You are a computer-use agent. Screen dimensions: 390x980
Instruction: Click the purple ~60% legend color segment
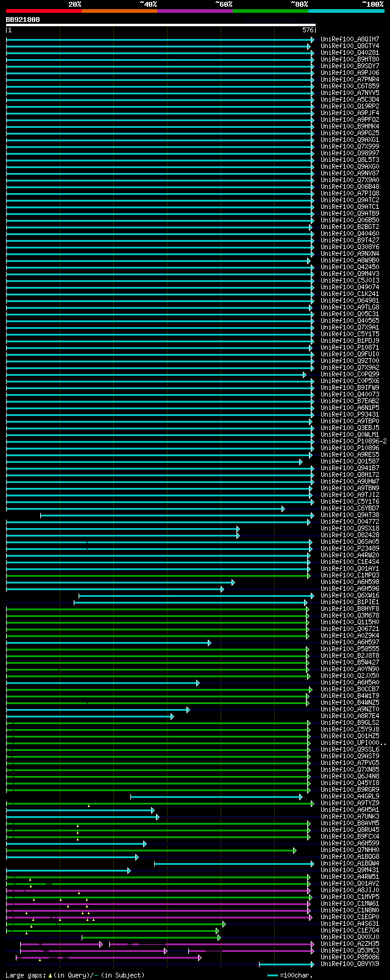[195, 11]
